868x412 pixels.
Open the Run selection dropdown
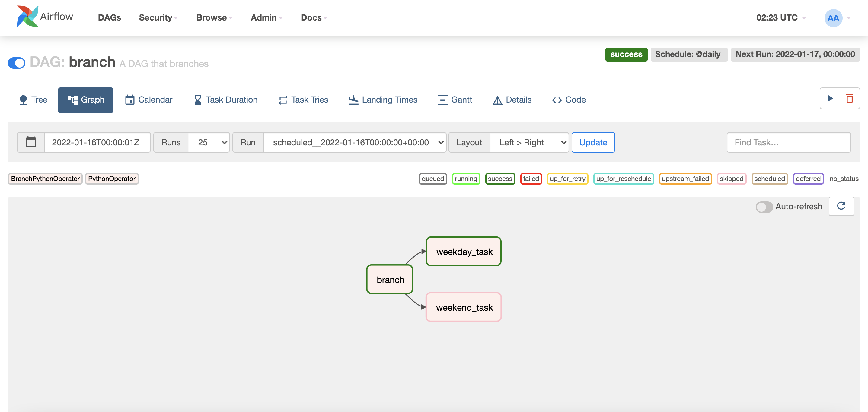[x=355, y=142]
